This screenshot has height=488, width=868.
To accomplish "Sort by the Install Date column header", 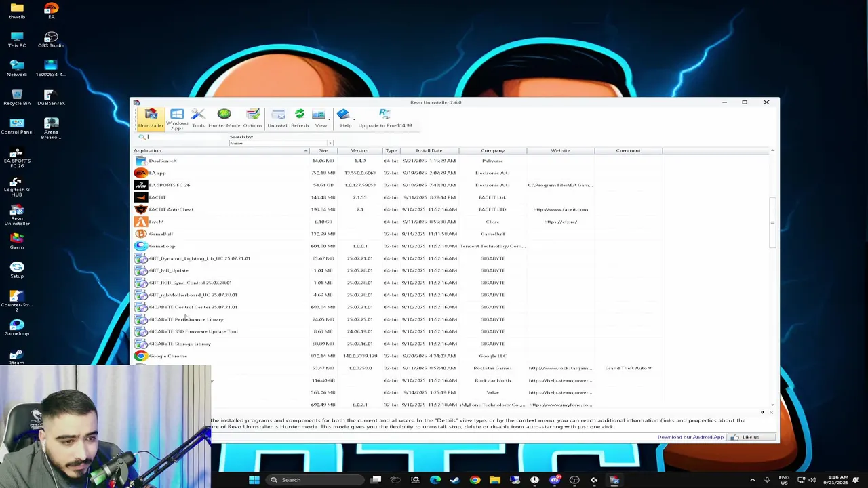I will (429, 150).
